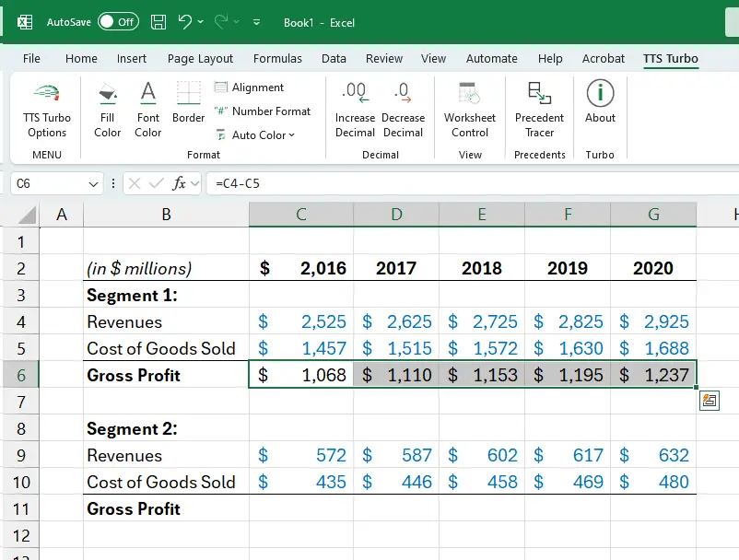
Task: Switch to the Formulas tab
Action: pyautogui.click(x=277, y=58)
